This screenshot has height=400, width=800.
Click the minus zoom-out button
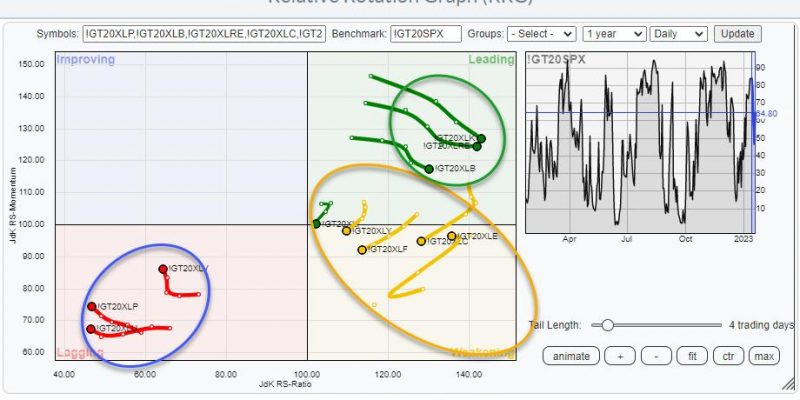click(x=656, y=356)
